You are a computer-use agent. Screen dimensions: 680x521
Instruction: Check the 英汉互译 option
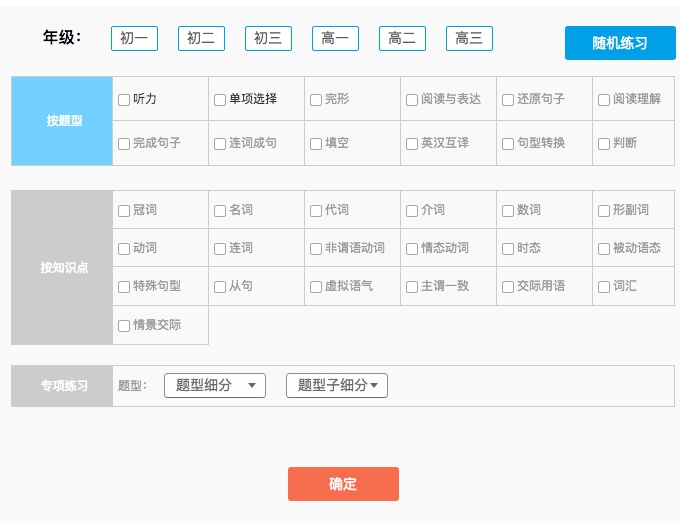(412, 144)
